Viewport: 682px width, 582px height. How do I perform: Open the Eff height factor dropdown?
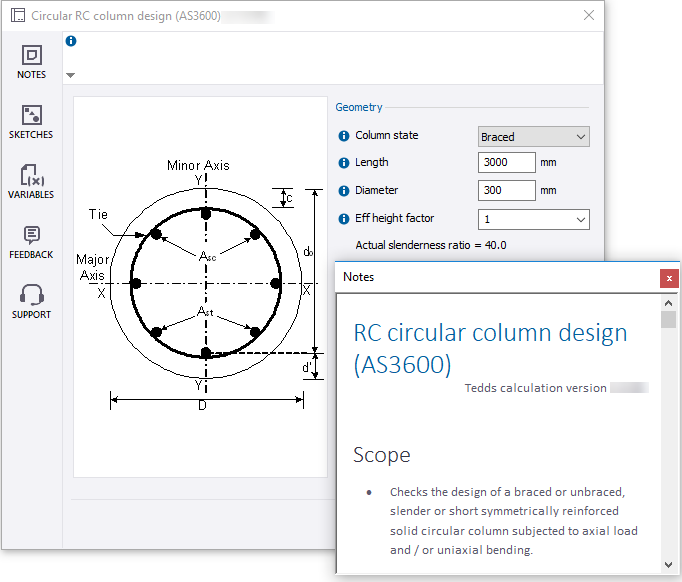click(533, 219)
